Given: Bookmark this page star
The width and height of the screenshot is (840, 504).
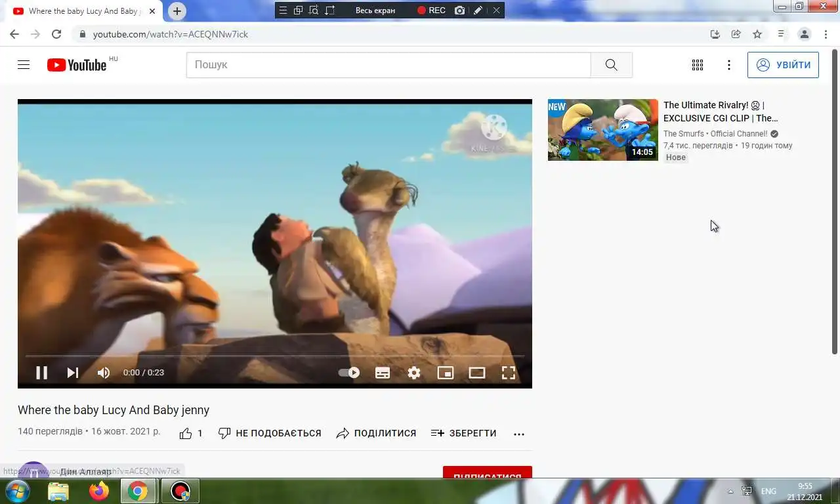Looking at the screenshot, I should pos(757,34).
